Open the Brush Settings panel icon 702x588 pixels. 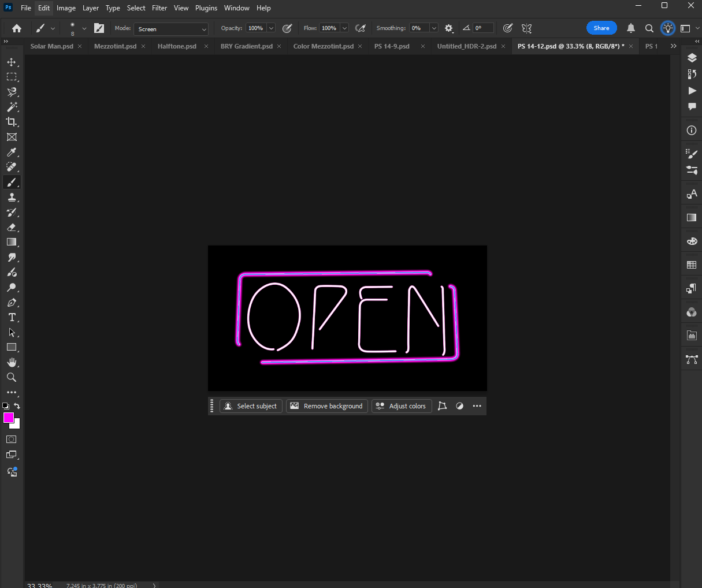pyautogui.click(x=692, y=154)
